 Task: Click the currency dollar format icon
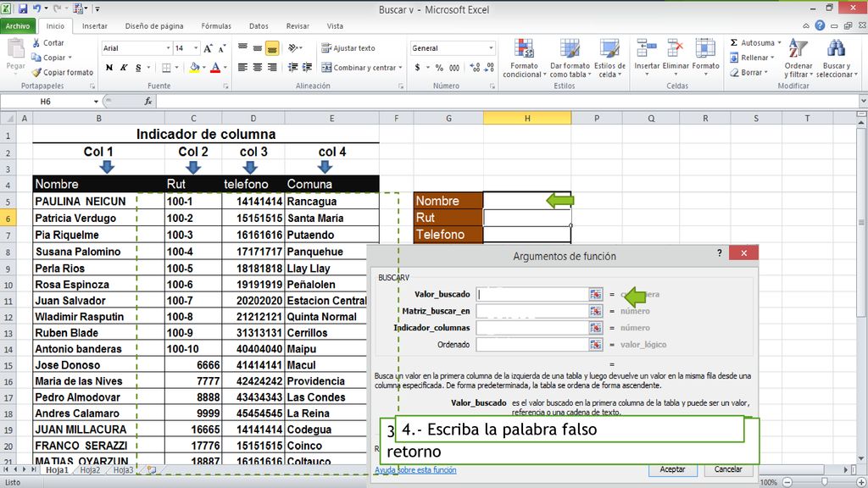[x=417, y=68]
